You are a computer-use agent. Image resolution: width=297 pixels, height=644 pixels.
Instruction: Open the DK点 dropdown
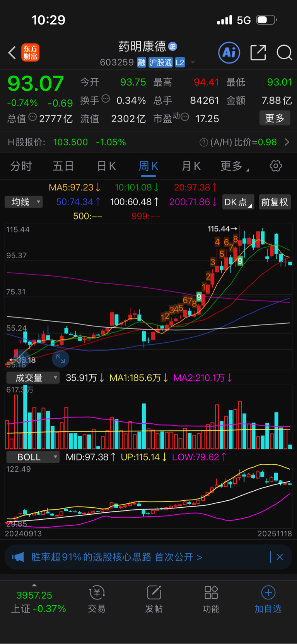[238, 202]
